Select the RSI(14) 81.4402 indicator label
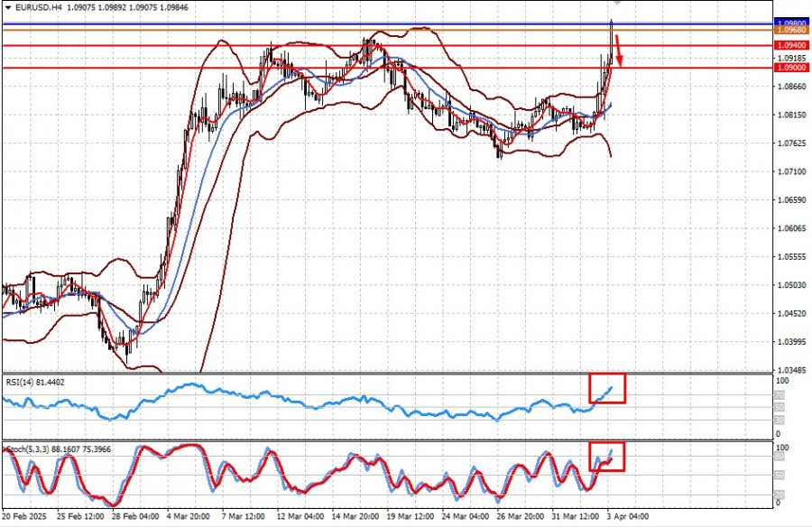The image size is (812, 527). [x=35, y=383]
